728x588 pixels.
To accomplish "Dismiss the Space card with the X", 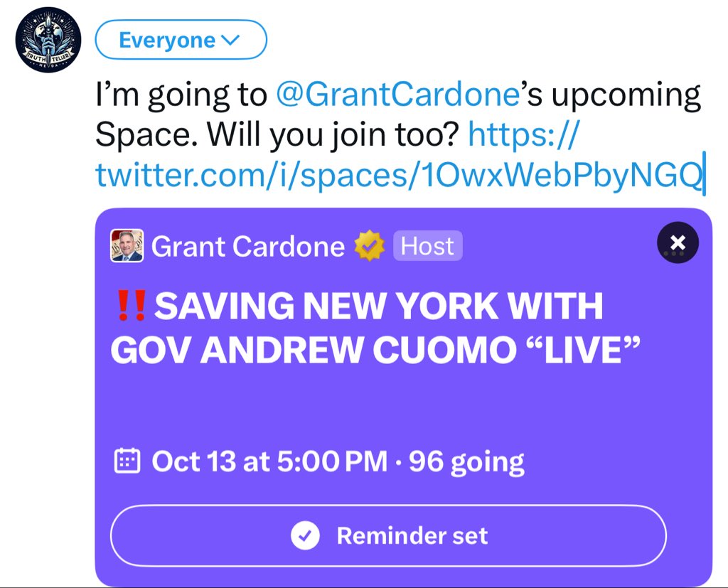I will click(678, 243).
